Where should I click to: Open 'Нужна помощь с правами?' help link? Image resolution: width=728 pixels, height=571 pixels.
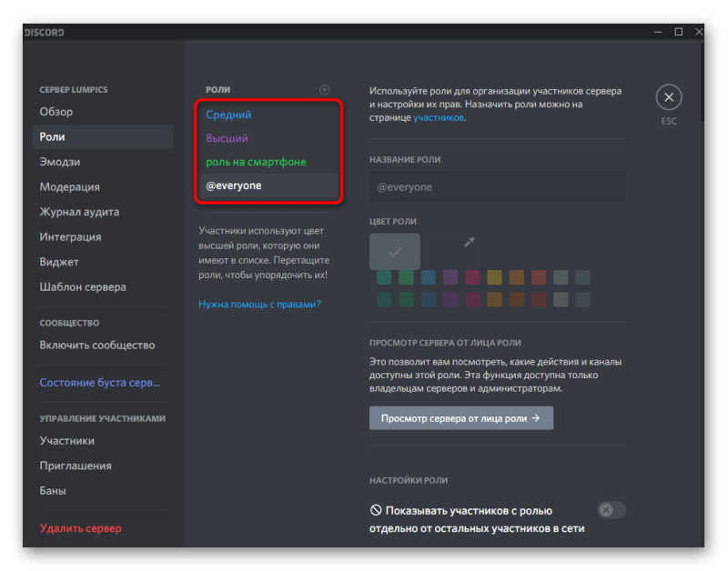pyautogui.click(x=259, y=305)
